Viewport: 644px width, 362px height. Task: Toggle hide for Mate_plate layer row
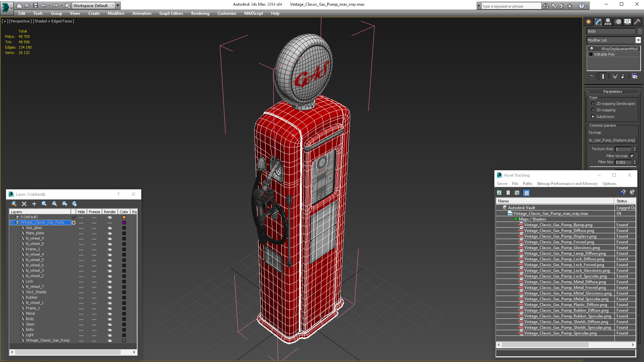coord(81,233)
